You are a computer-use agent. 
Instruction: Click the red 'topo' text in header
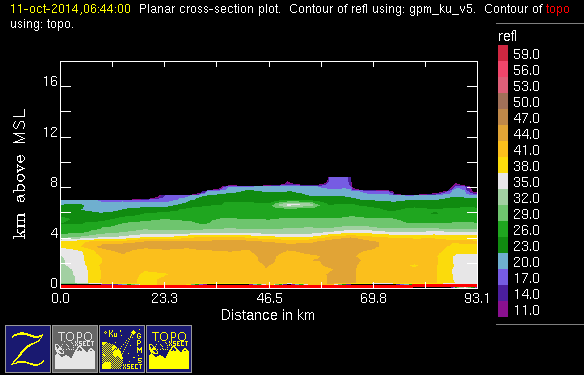click(x=558, y=9)
